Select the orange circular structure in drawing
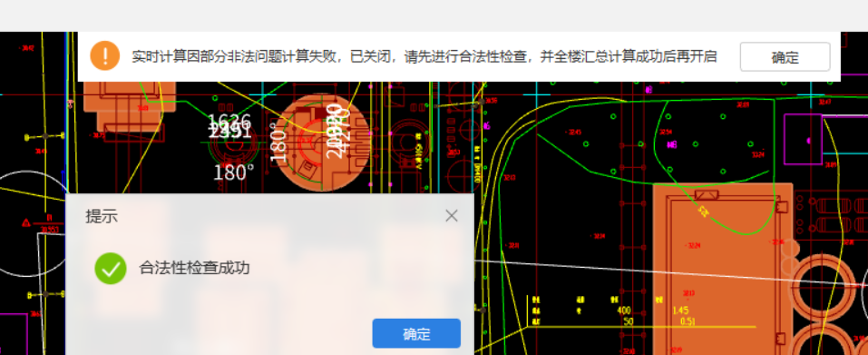The image size is (868, 355). click(x=323, y=143)
